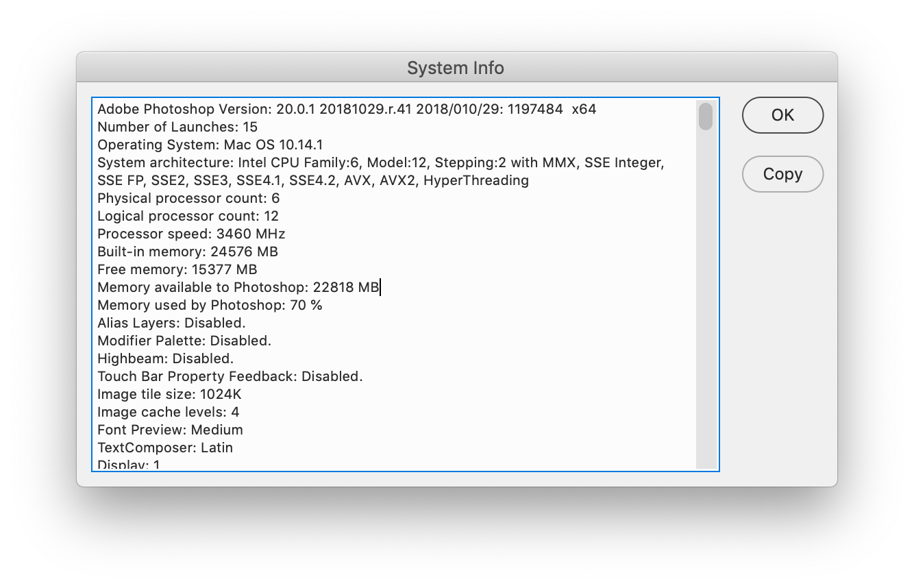The image size is (914, 588).
Task: Click the System Info dialog title
Action: (456, 68)
